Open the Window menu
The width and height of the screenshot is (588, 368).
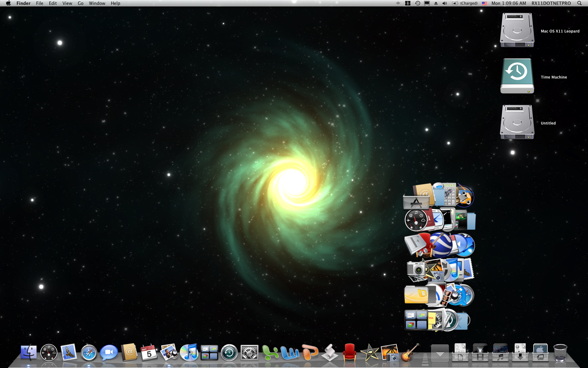click(97, 3)
